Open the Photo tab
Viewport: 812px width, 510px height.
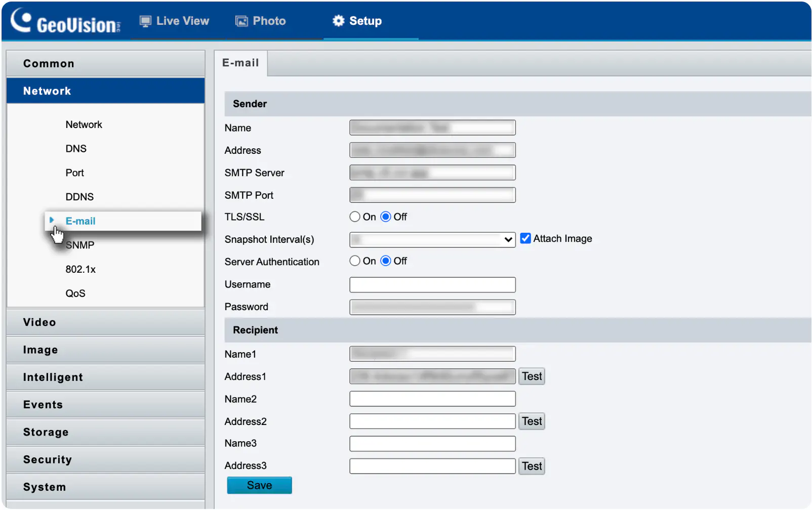261,21
